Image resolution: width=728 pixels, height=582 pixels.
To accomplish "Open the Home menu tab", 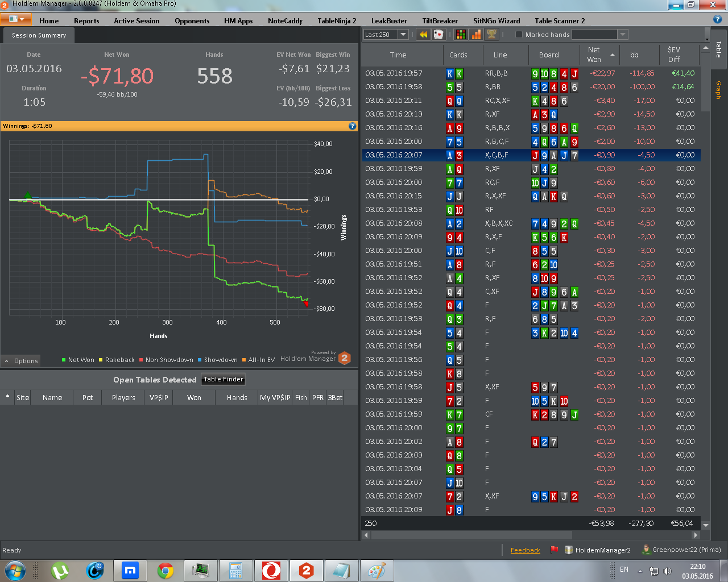I will click(49, 21).
